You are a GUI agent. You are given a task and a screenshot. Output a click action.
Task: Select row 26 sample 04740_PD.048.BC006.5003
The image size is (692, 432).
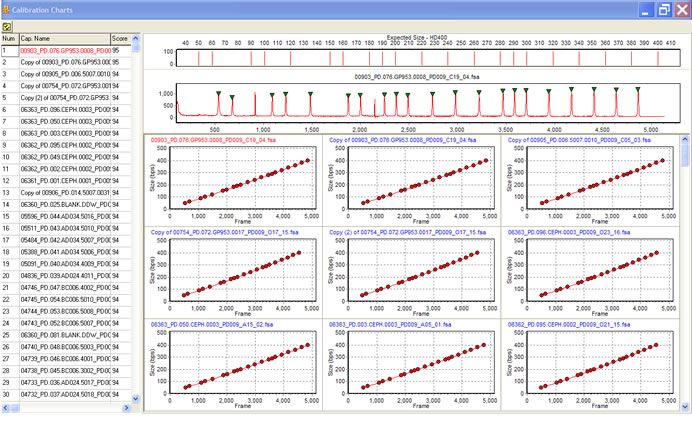pyautogui.click(x=66, y=348)
